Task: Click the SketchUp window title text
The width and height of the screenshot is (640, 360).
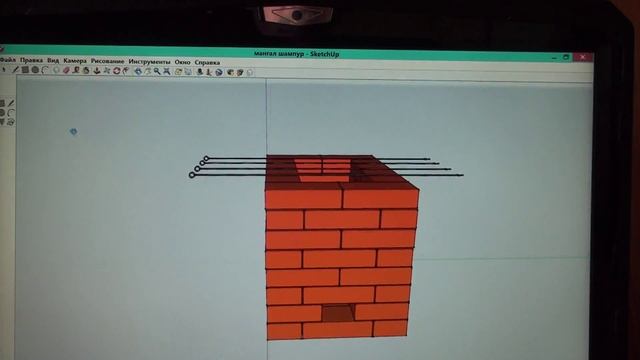Action: click(x=296, y=53)
